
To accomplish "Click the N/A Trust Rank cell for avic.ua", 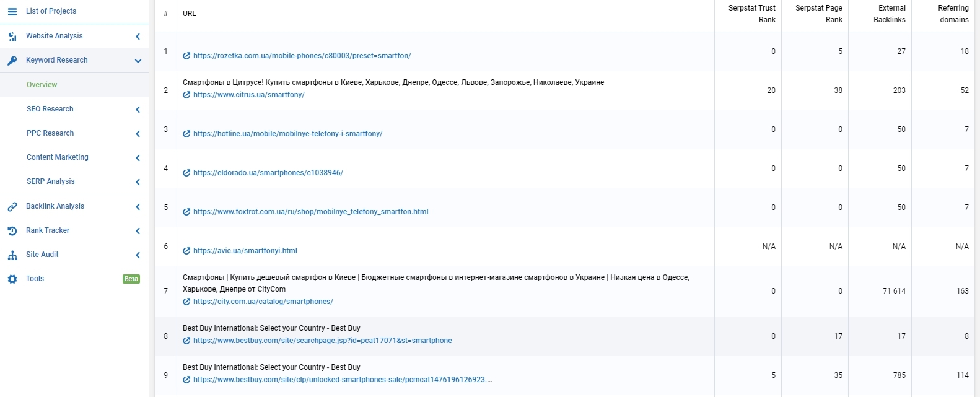I will [x=769, y=246].
